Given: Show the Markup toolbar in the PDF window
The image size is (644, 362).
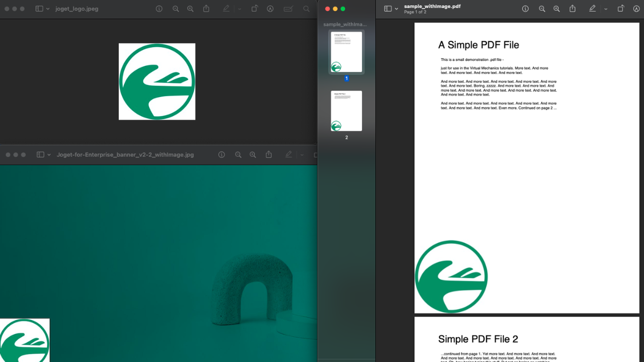Looking at the screenshot, I should [x=636, y=9].
